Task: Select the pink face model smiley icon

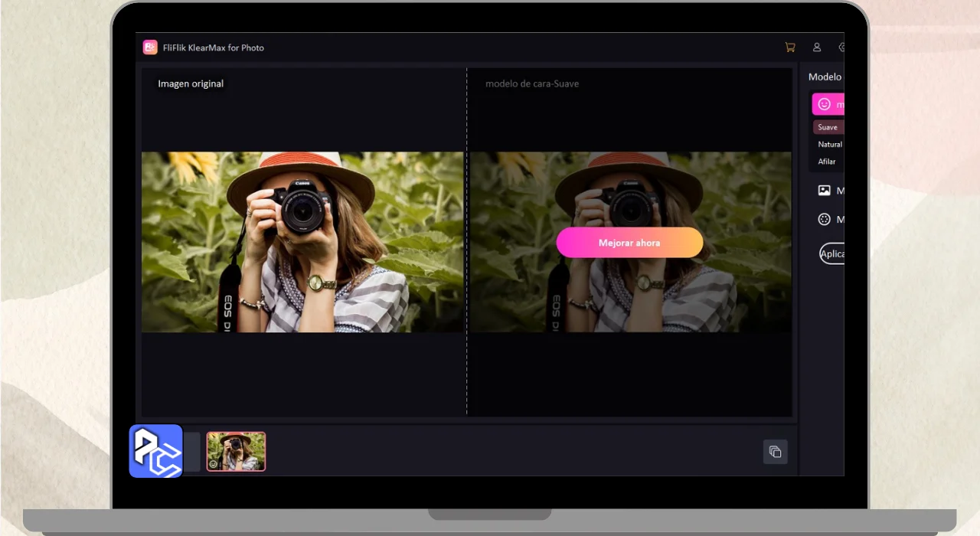Action: coord(824,104)
